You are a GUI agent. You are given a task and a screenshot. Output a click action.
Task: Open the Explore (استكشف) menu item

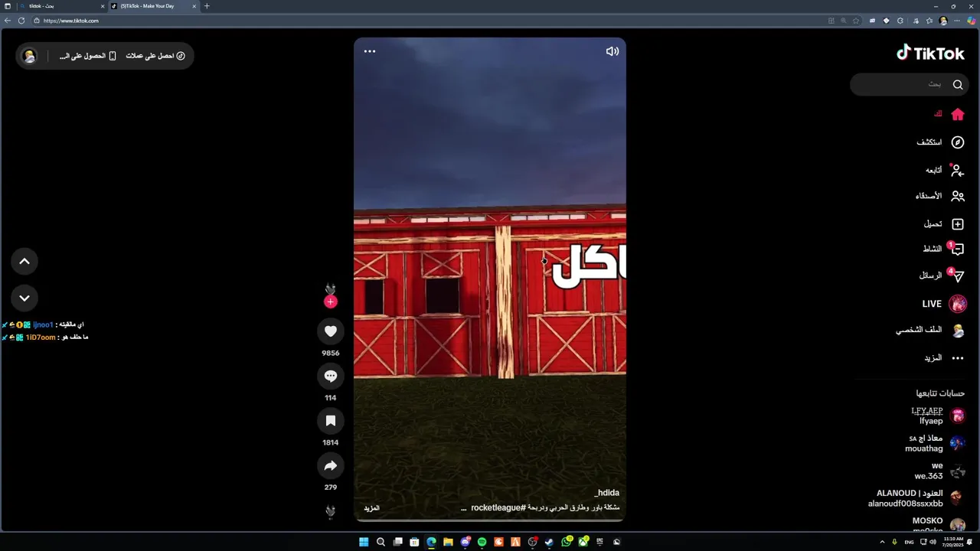(940, 142)
